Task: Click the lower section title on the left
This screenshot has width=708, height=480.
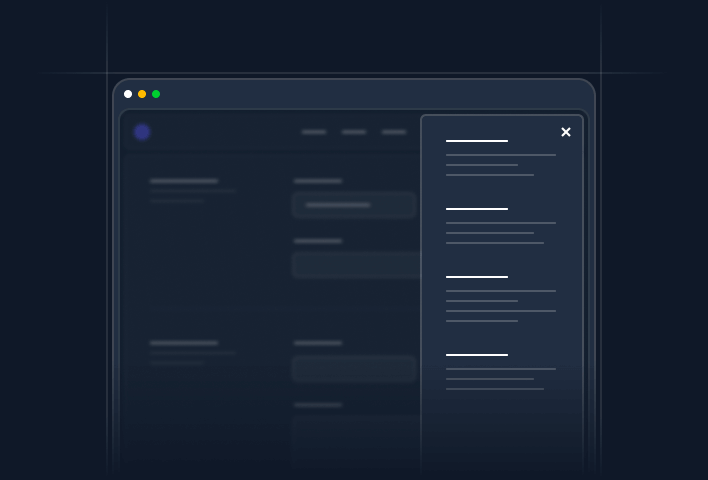Action: click(184, 343)
